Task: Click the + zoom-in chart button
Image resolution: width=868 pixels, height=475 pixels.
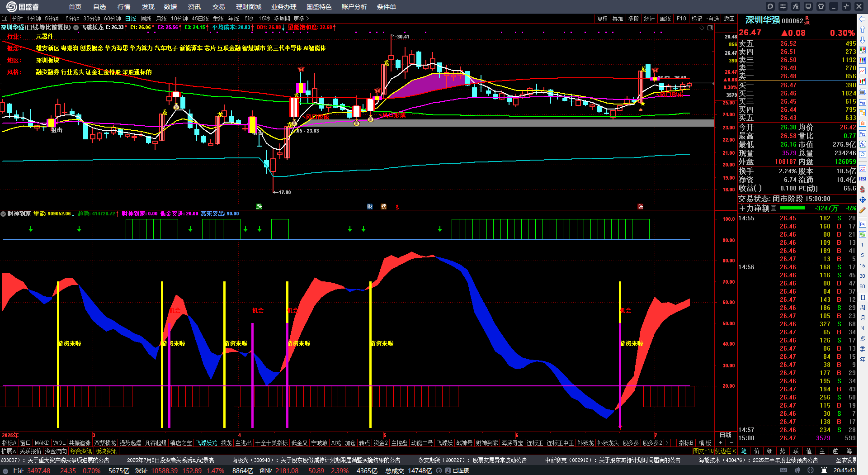Action: click(720, 443)
